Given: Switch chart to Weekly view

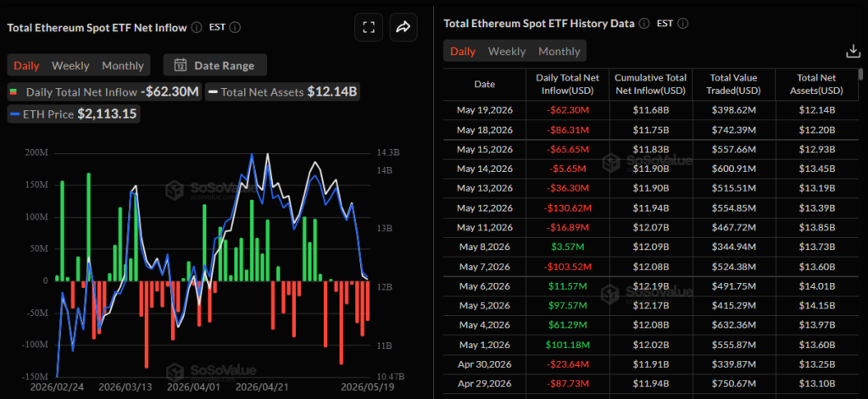Looking at the screenshot, I should pos(70,65).
